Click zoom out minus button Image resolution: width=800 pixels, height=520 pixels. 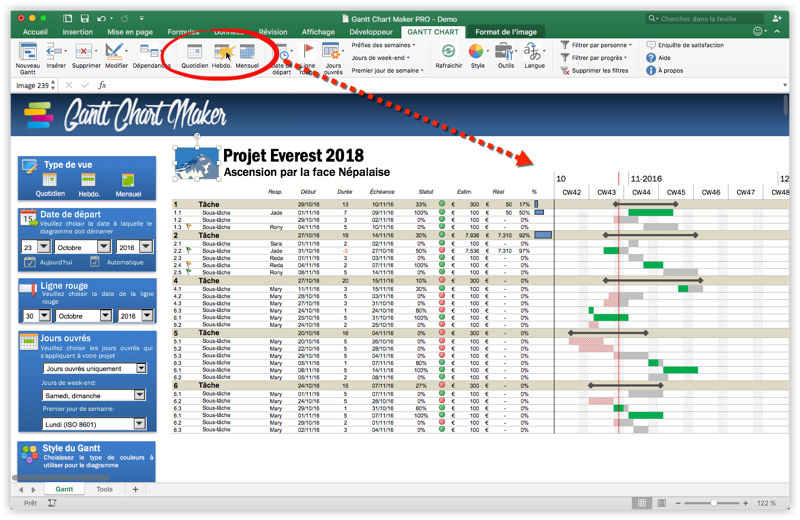point(678,503)
